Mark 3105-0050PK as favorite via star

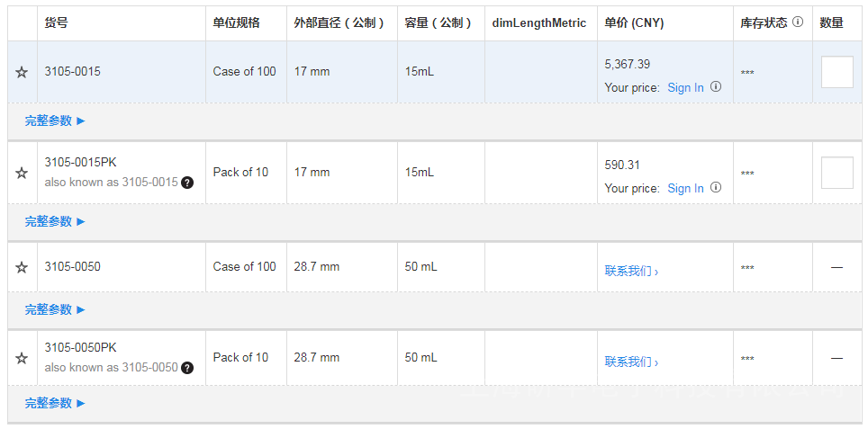(x=22, y=358)
